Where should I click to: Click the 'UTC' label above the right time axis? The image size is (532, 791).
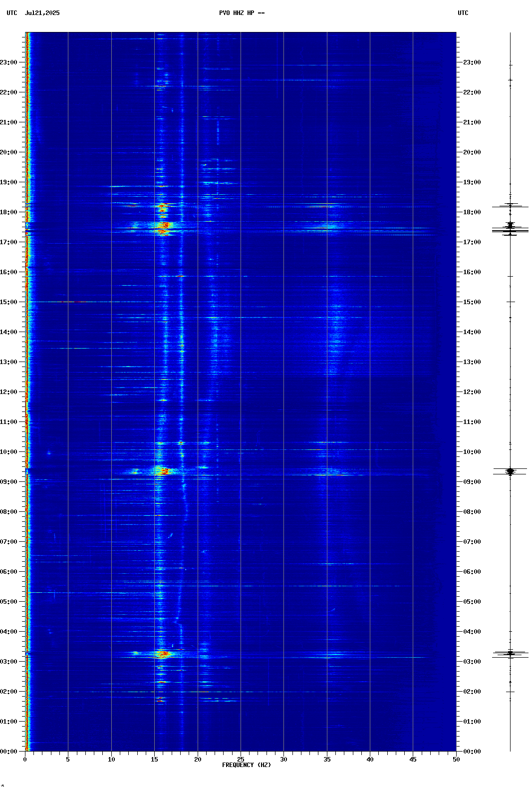[x=463, y=13]
